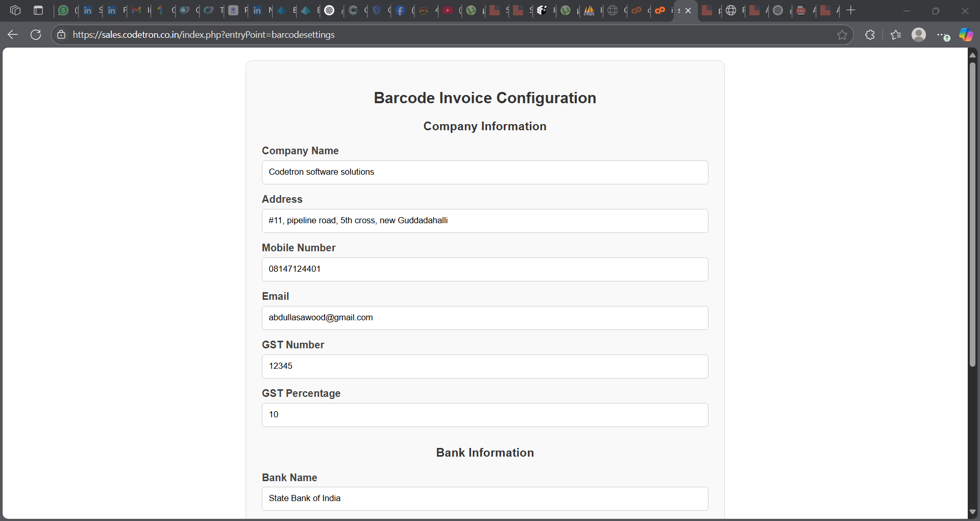Edit the Address field

485,221
